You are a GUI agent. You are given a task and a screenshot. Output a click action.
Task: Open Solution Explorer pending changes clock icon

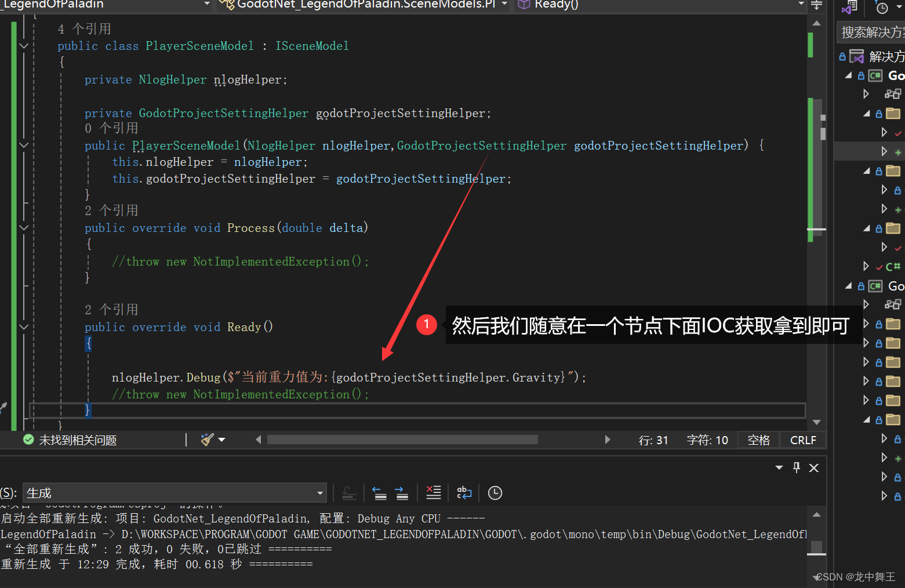pyautogui.click(x=882, y=8)
